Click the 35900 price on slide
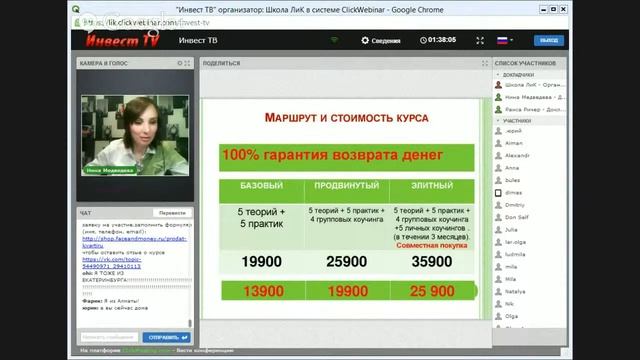 point(432,262)
